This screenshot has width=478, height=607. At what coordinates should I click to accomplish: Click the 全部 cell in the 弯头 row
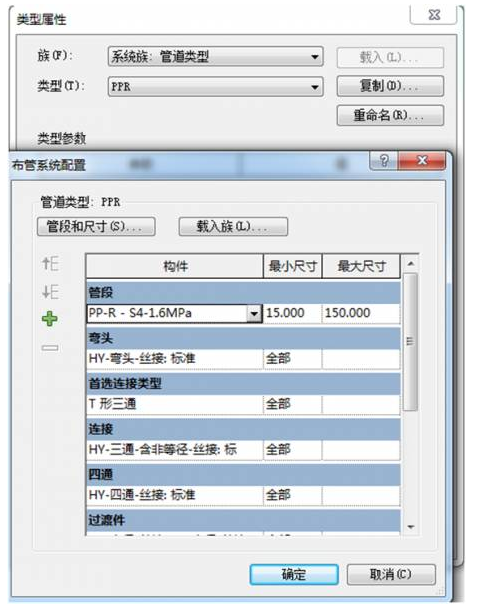tap(293, 359)
